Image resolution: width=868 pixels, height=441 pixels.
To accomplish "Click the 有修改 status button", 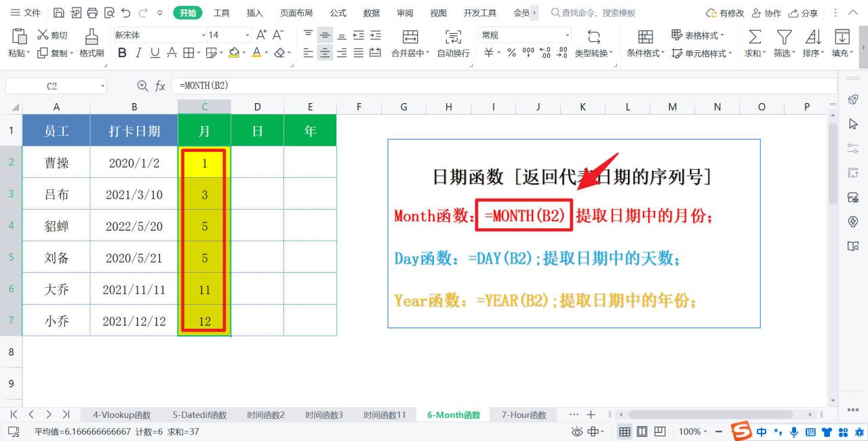I will click(x=725, y=13).
